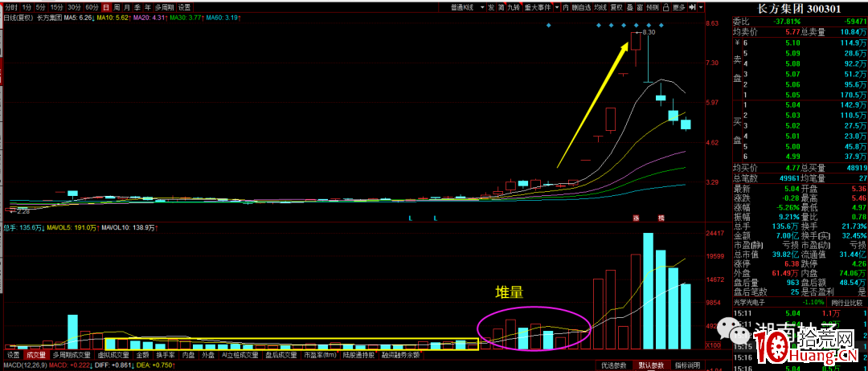This screenshot has height=371, width=868.
Task: Click the collapse side panel arrow icon
Action: [693, 7]
